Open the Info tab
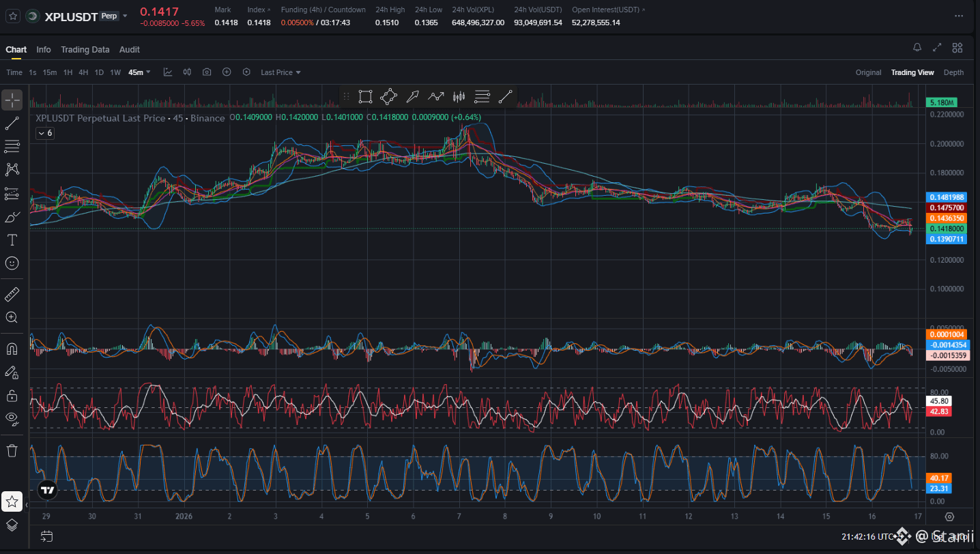The width and height of the screenshot is (980, 554). point(44,50)
